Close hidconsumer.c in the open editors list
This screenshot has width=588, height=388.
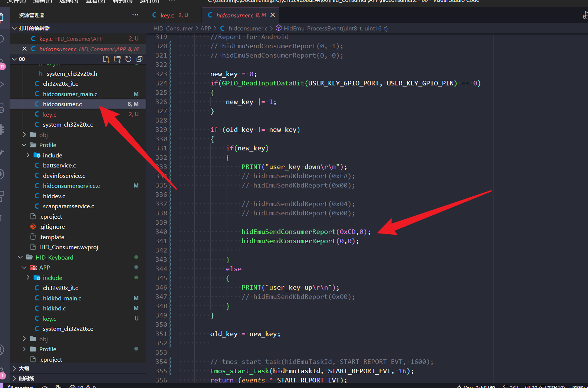tap(24, 49)
